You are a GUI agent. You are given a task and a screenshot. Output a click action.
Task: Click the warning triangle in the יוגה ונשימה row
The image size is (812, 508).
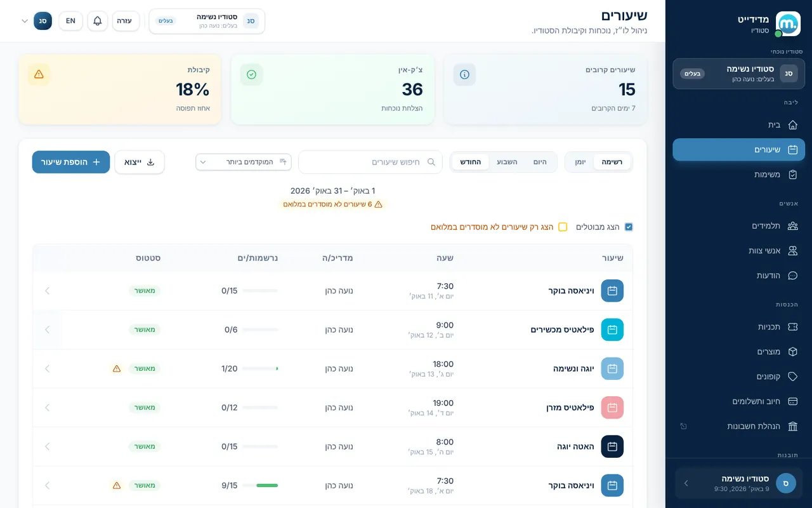[117, 368]
